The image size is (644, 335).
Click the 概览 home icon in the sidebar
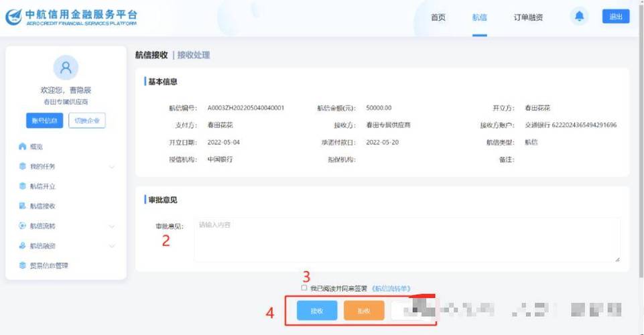(x=22, y=146)
